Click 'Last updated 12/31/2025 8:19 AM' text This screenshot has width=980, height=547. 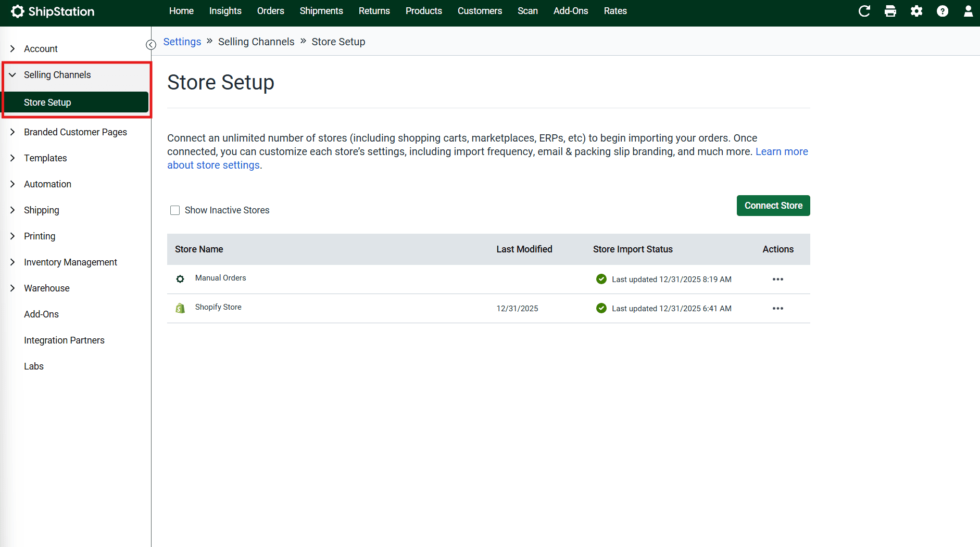(672, 279)
